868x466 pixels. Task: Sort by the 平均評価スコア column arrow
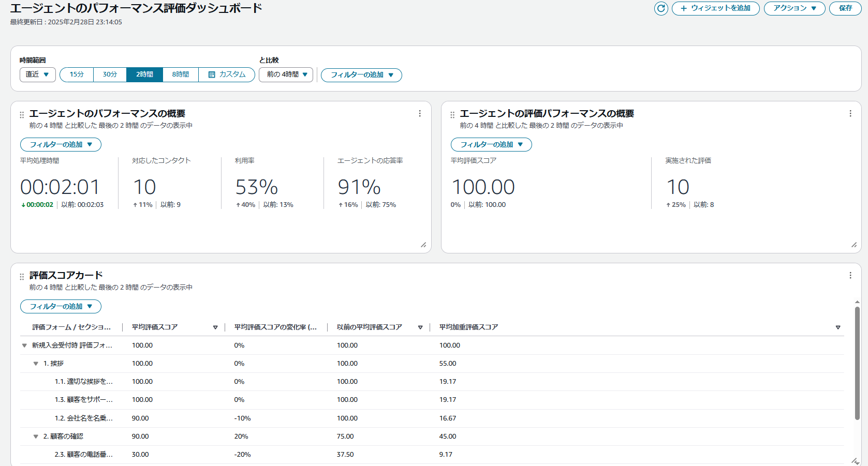[x=215, y=327]
